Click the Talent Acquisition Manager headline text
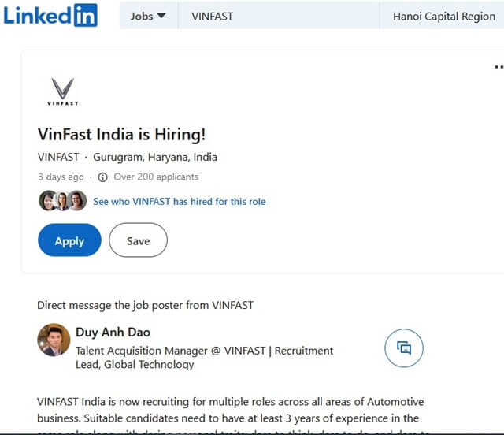504x435 pixels. coord(205,358)
